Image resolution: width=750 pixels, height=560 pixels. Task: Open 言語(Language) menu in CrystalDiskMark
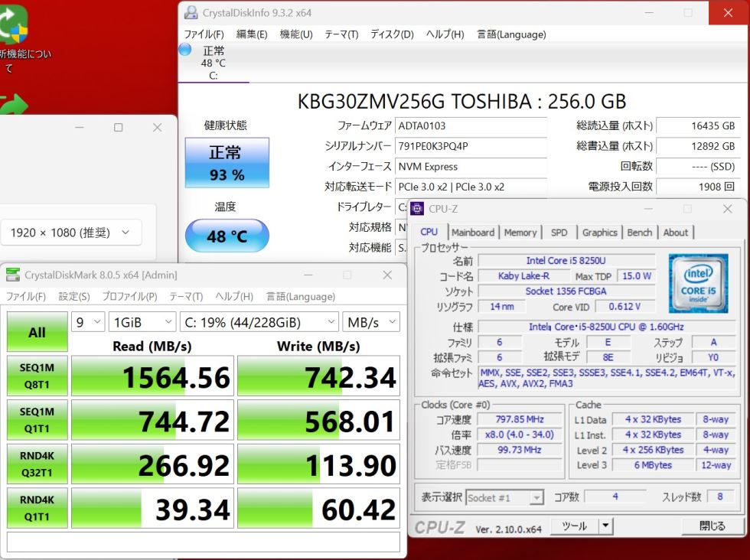(x=300, y=297)
